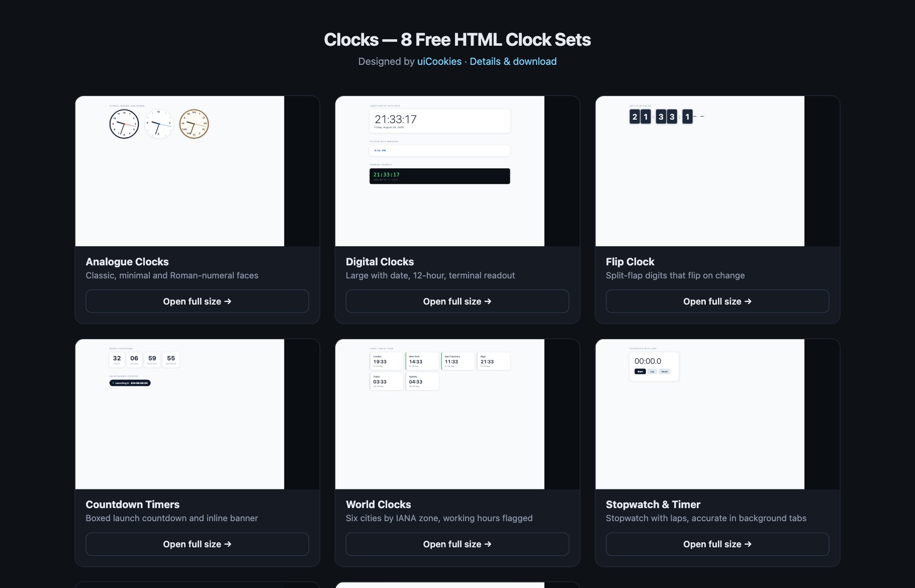Click the page heading "Clocks — 8 Free HTML Clock Sets"
The image size is (915, 588).
coord(457,40)
